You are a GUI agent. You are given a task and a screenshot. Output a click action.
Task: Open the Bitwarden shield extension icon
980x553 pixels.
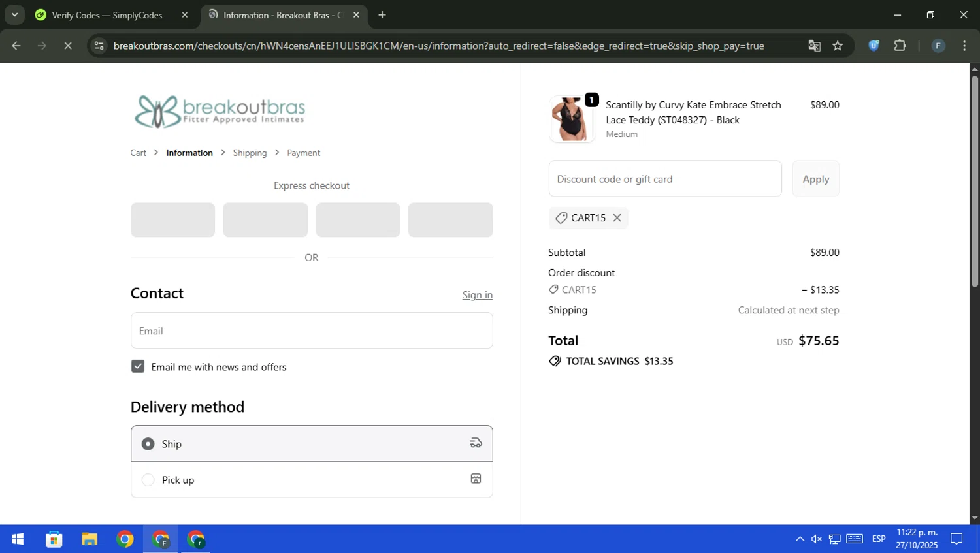pyautogui.click(x=874, y=46)
